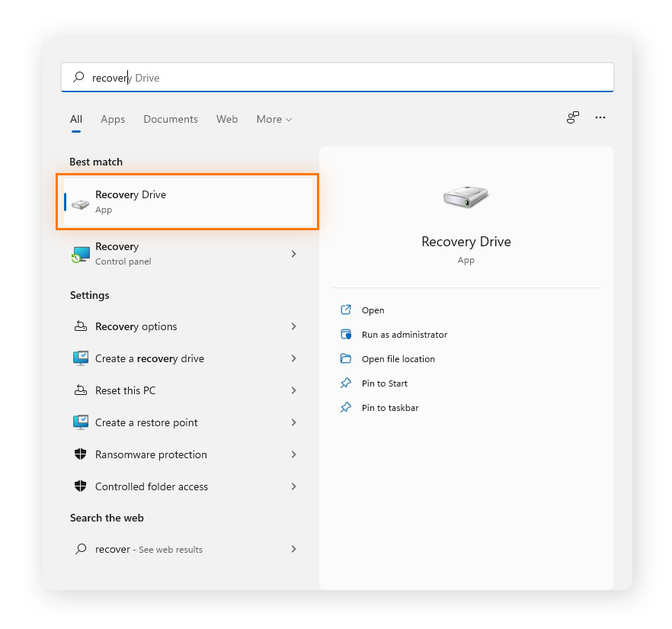Click Run as administrator
Screen dimensions: 672x629
pyautogui.click(x=402, y=334)
